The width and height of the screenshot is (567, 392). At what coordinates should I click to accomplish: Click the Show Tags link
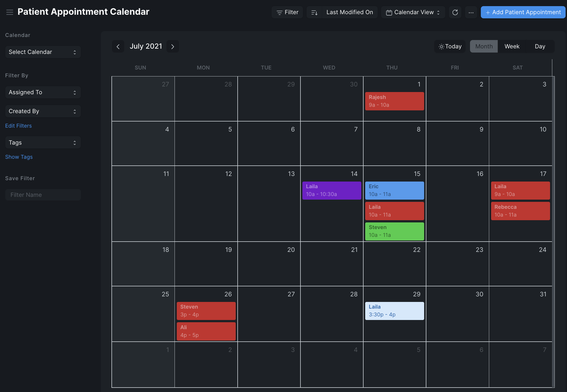coord(19,157)
